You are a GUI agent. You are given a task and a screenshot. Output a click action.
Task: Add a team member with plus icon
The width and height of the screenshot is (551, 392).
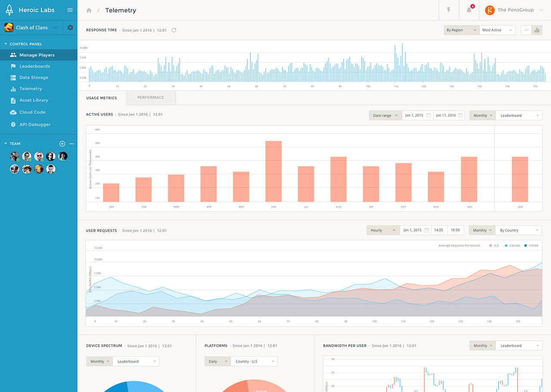62,144
